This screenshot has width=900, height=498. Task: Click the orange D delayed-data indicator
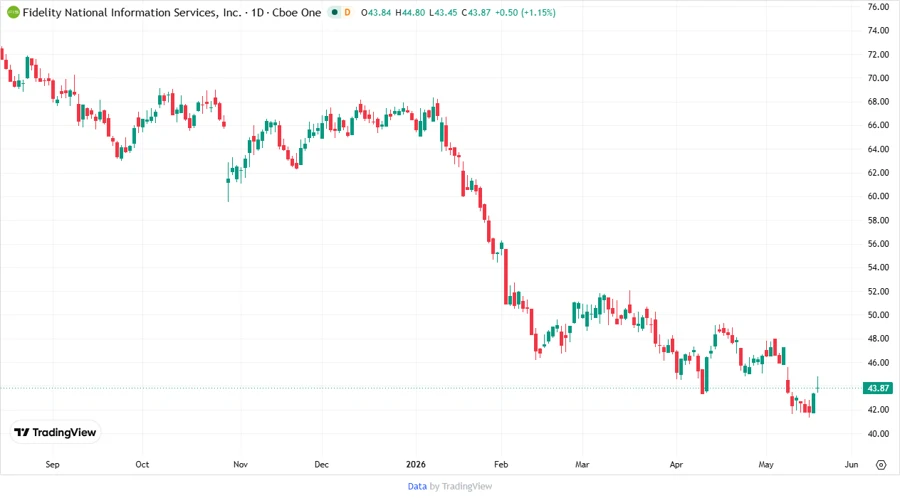coord(347,12)
